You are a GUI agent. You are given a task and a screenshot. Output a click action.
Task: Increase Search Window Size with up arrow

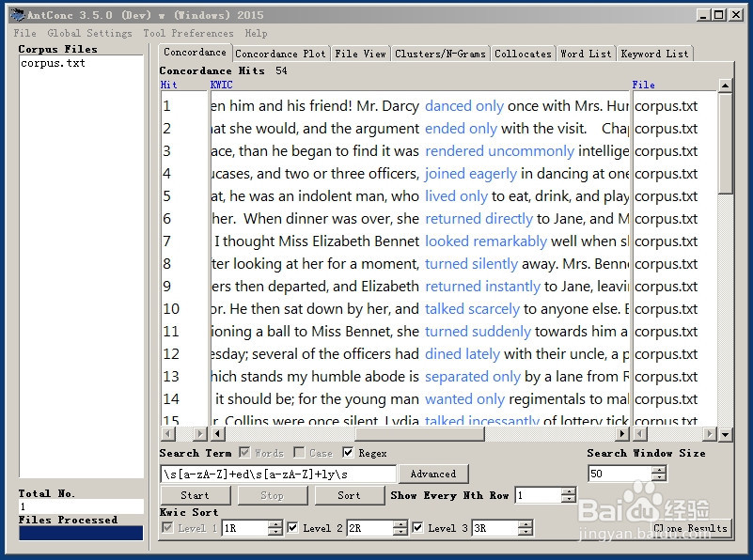coord(659,470)
